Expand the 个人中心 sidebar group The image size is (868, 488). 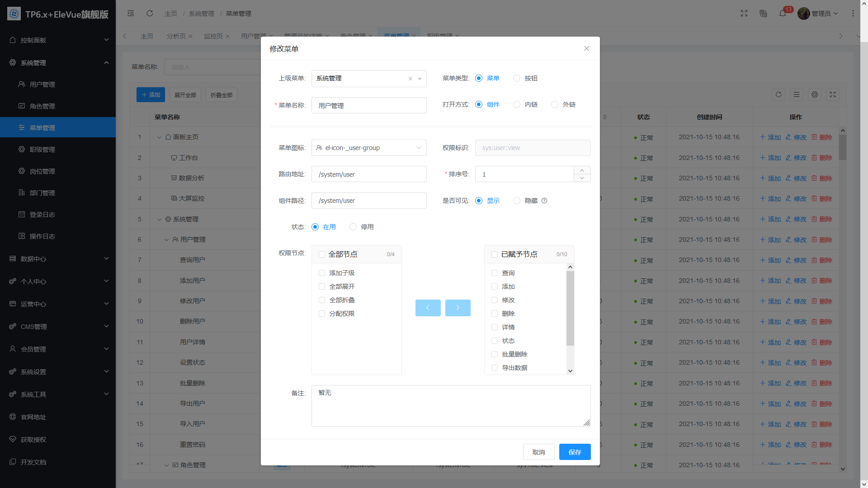click(58, 282)
